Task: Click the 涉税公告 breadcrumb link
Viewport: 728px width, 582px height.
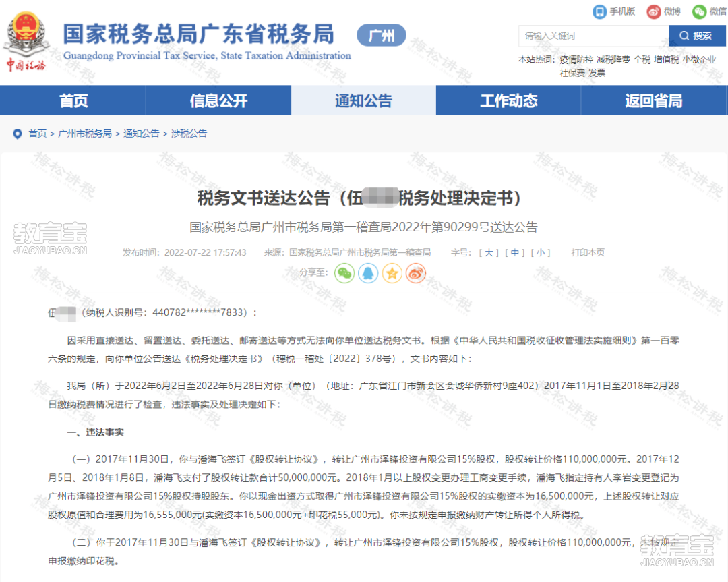Action: point(189,134)
